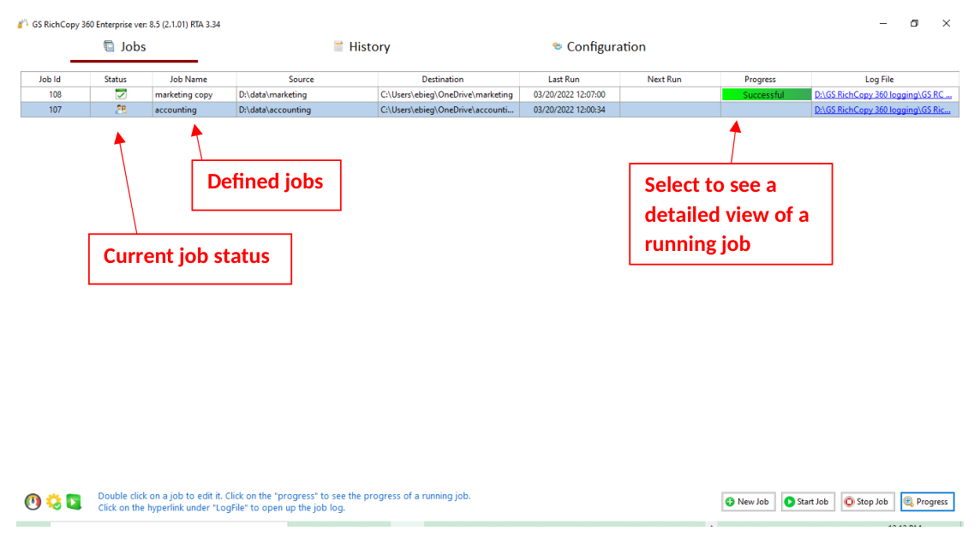Click the Source column header
Image resolution: width=980 pixels, height=543 pixels.
click(x=307, y=80)
